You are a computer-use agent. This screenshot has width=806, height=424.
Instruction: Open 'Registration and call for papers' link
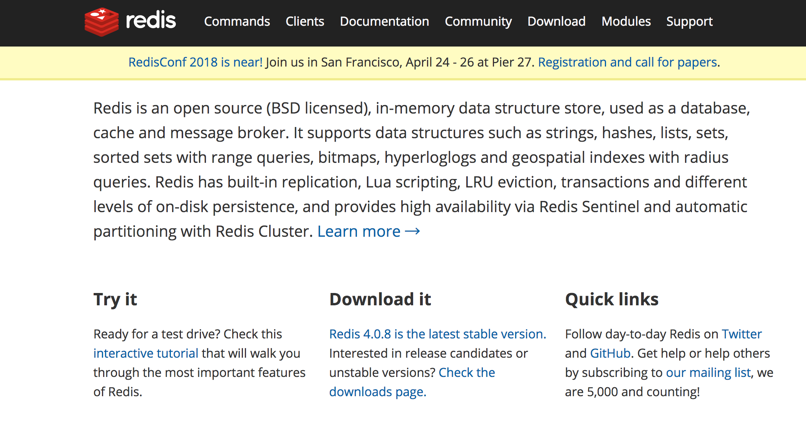[x=627, y=62]
